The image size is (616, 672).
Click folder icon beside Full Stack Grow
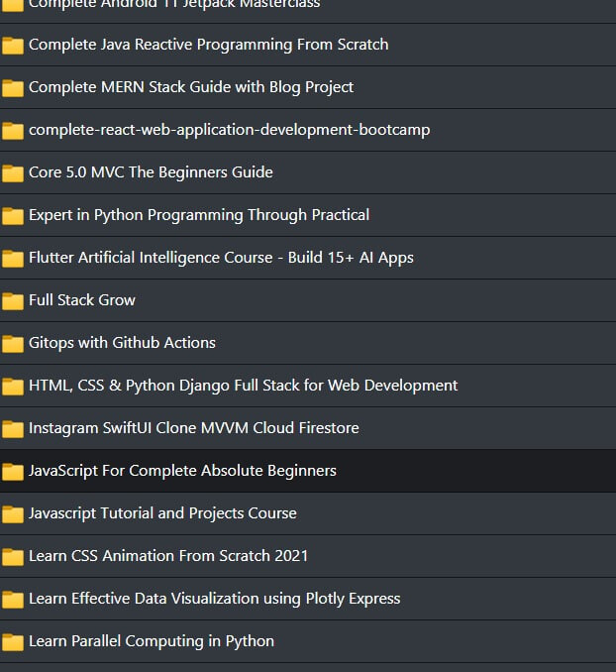point(13,301)
